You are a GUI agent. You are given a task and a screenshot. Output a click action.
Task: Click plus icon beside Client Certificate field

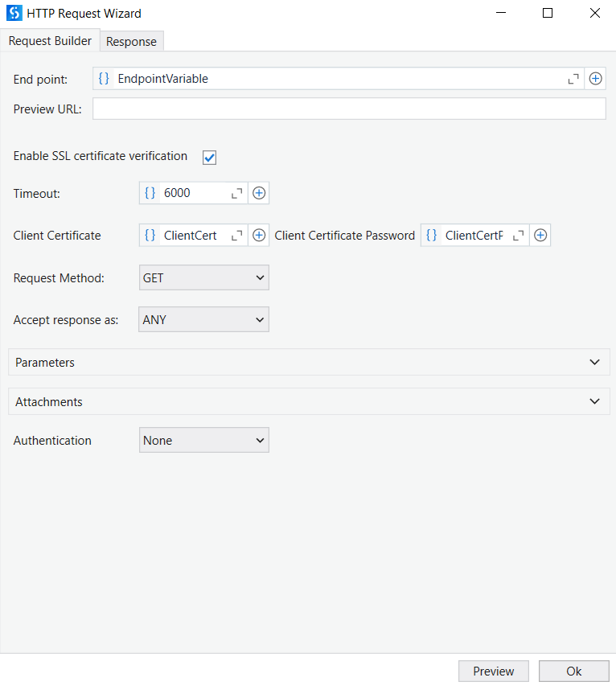259,236
